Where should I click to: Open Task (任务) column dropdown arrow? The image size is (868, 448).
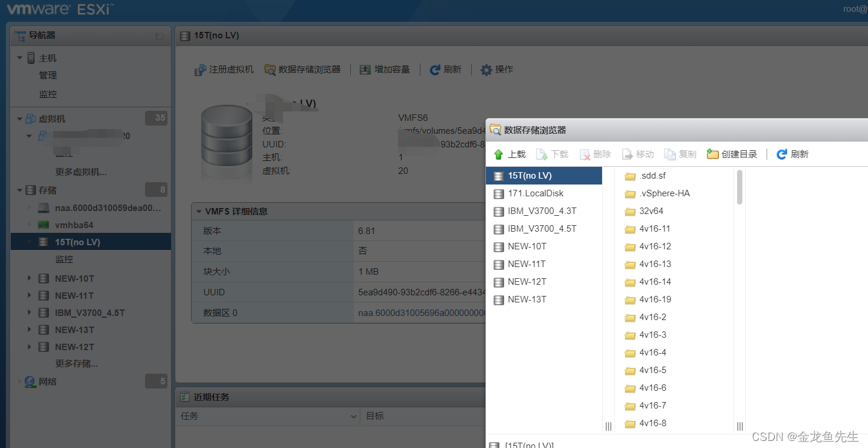coord(354,416)
